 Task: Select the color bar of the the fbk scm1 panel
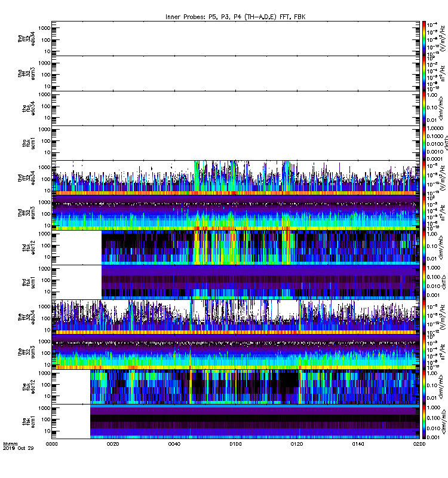424,422
